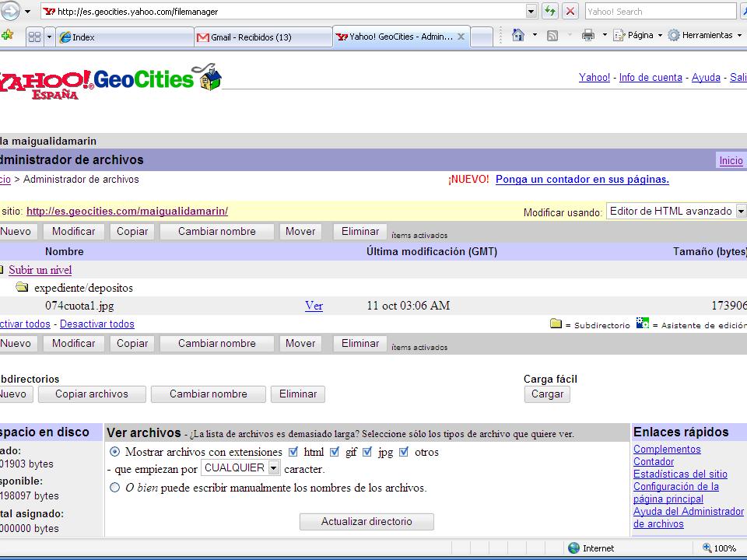The image size is (747, 560).
Task: Toggle the otros extension checkbox
Action: pos(404,452)
